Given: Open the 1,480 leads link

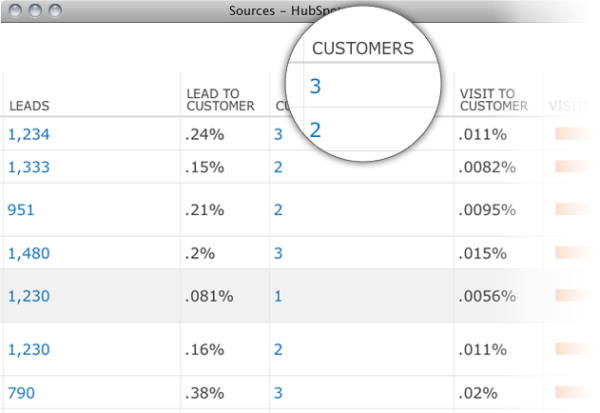Looking at the screenshot, I should click(27, 253).
